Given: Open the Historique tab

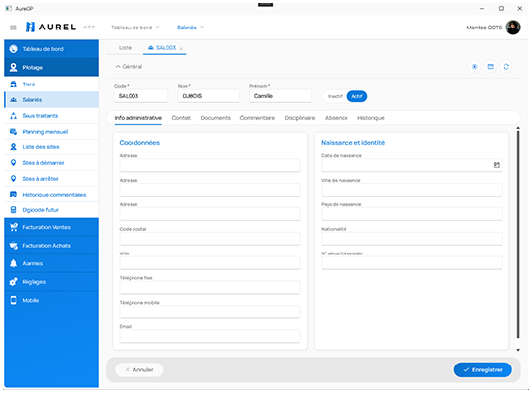Looking at the screenshot, I should (370, 118).
